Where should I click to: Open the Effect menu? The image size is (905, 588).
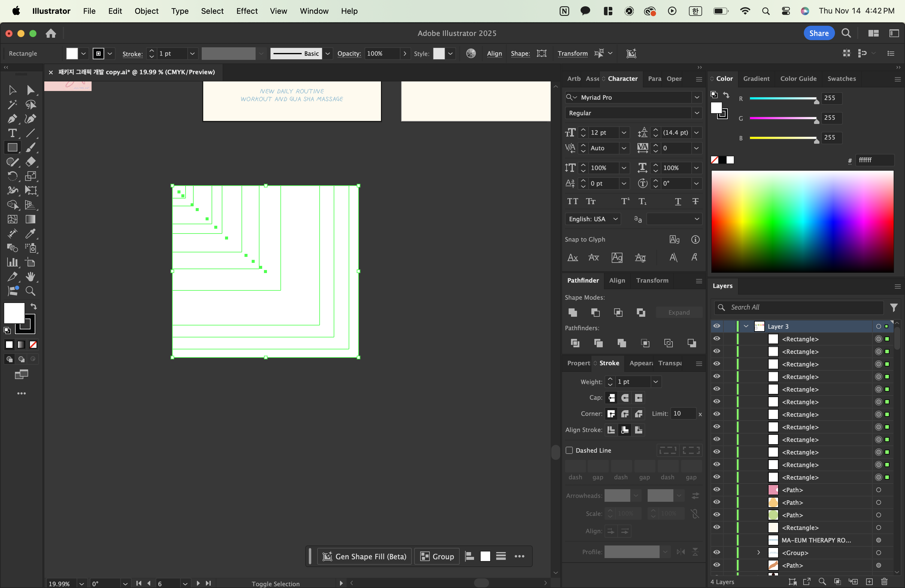tap(247, 11)
